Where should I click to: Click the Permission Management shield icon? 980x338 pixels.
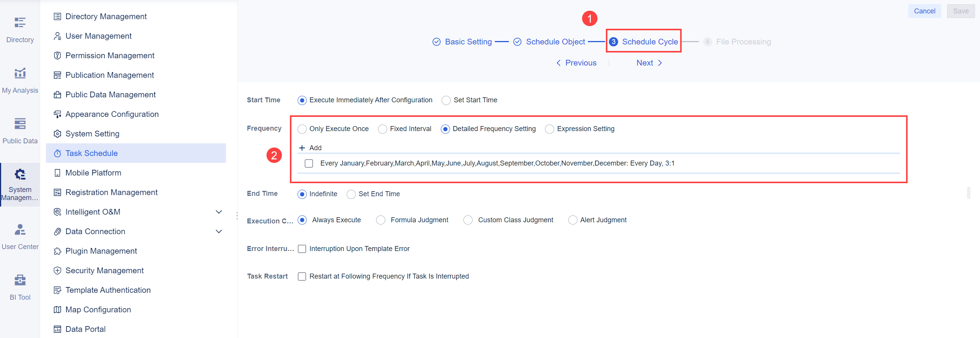point(57,56)
